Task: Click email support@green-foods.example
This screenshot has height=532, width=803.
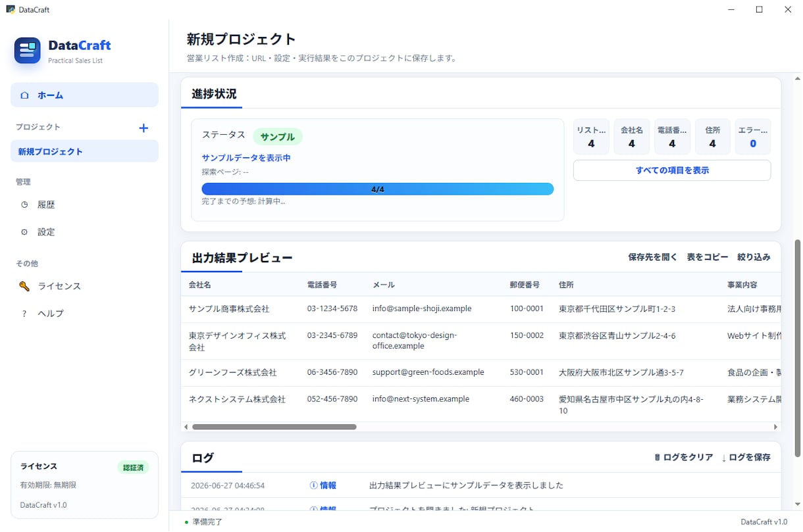Action: [x=428, y=372]
